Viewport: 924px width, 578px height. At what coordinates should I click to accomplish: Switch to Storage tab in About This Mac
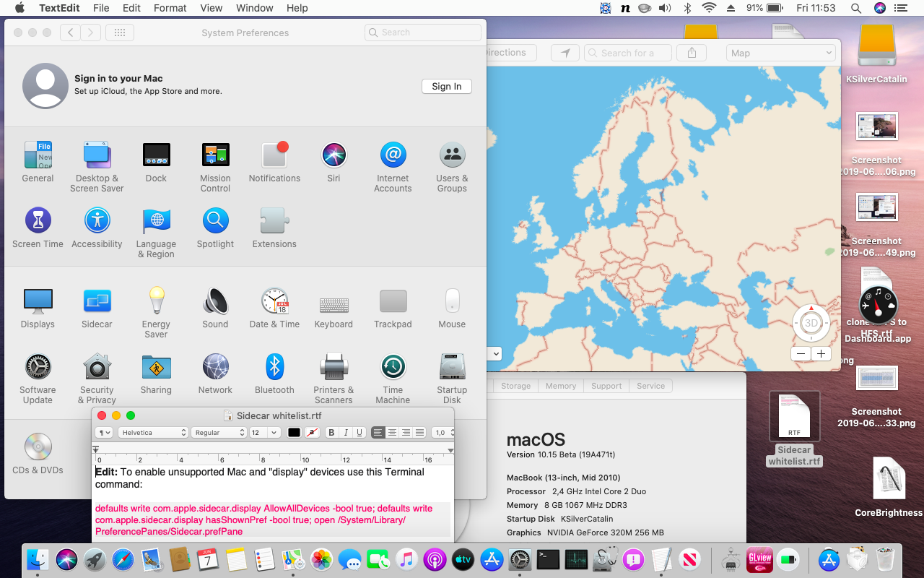(x=516, y=386)
